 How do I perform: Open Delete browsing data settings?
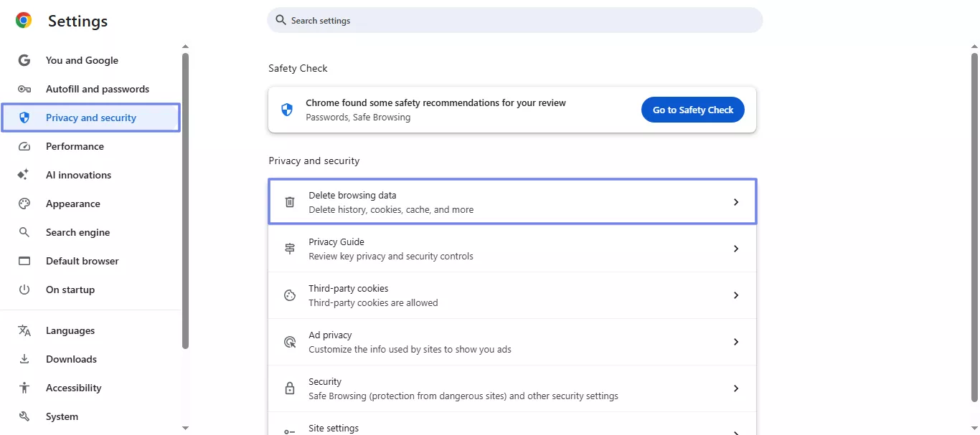[x=512, y=201]
